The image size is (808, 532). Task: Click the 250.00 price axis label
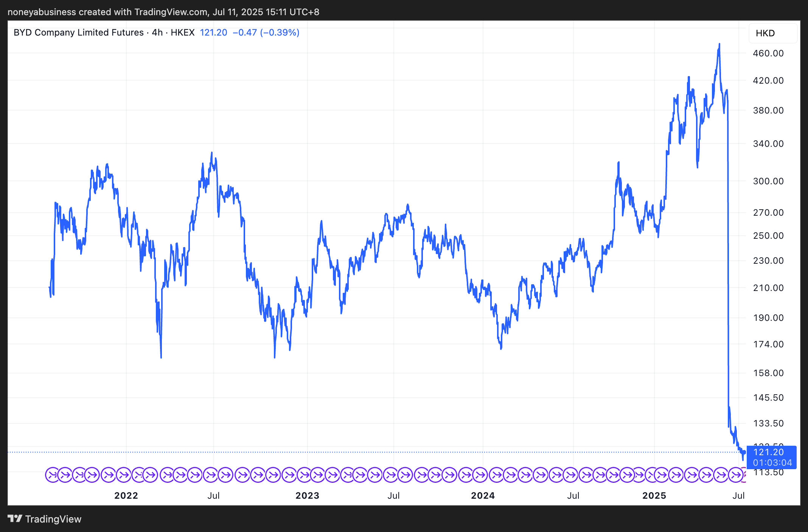(x=768, y=236)
